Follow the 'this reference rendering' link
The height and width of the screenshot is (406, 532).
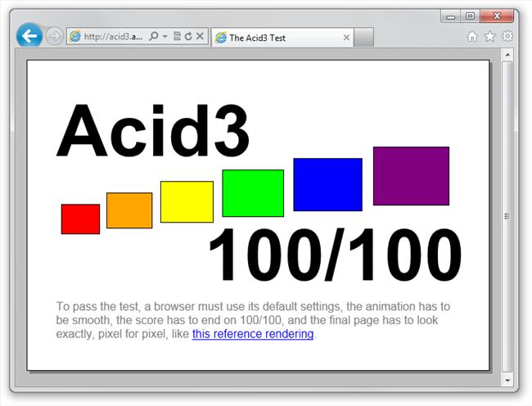253,334
